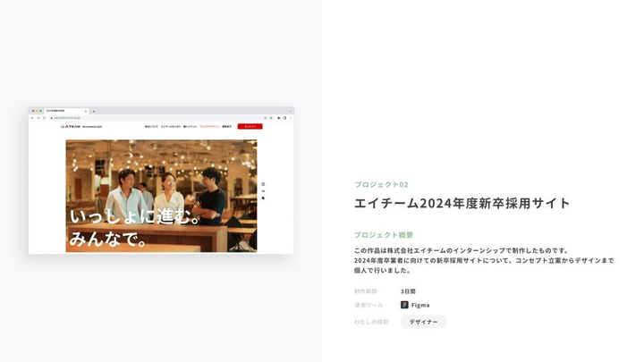Image resolution: width=644 pixels, height=362 pixels.
Task: Click the Figma text label
Action: 420,305
